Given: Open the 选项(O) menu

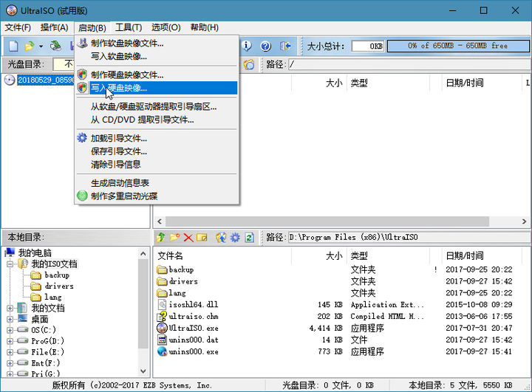Looking at the screenshot, I should pos(166,27).
